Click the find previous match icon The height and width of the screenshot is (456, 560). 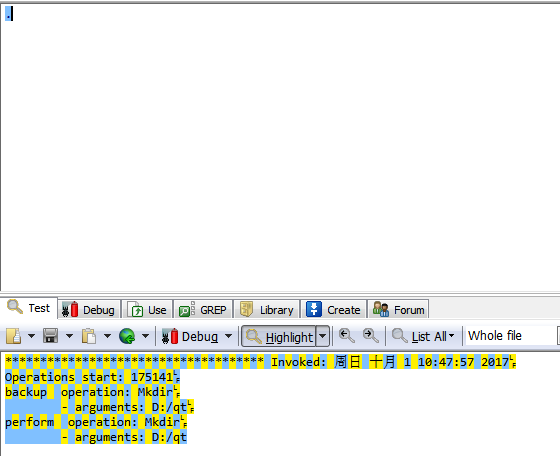click(346, 336)
